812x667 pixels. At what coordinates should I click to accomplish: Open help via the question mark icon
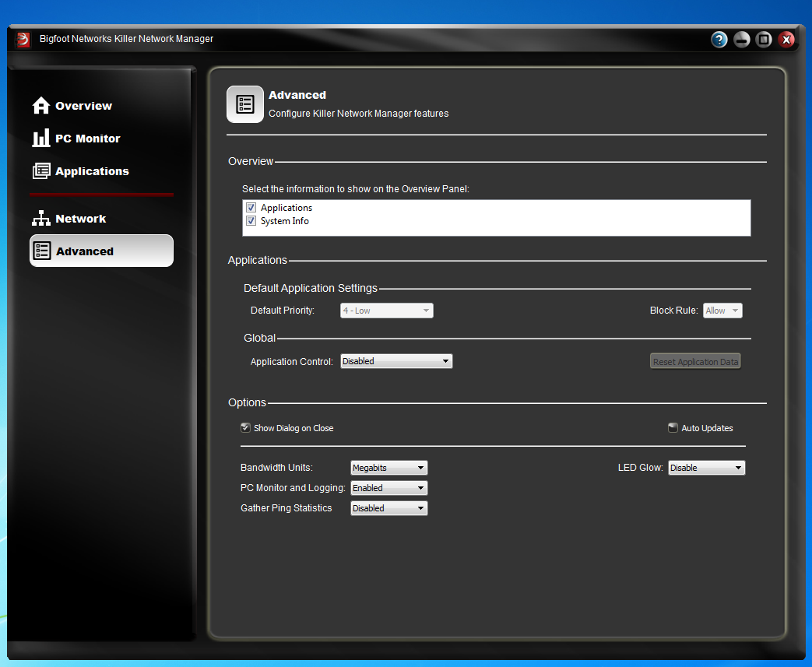tap(719, 40)
